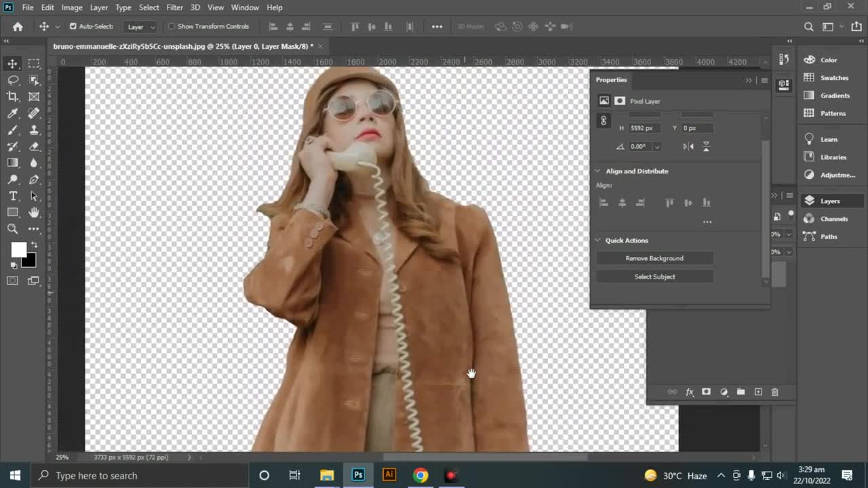Open the Layer menu
868x488 pixels.
[99, 7]
